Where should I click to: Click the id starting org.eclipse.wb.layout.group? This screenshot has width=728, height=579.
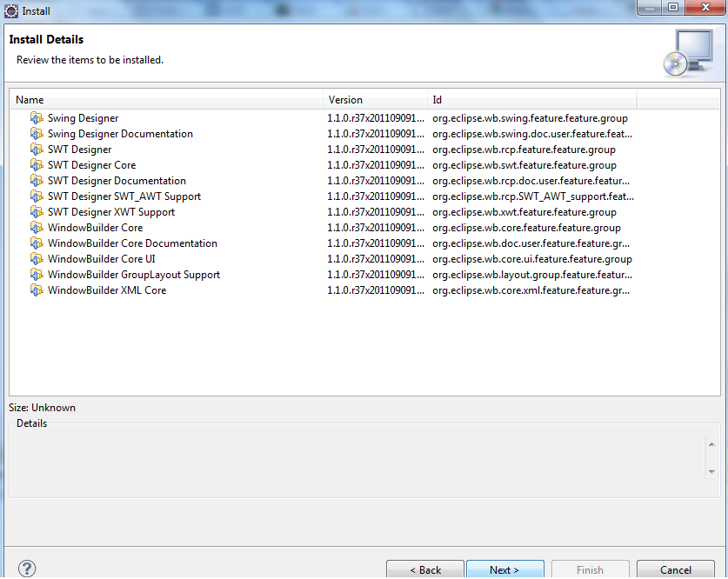coord(532,275)
